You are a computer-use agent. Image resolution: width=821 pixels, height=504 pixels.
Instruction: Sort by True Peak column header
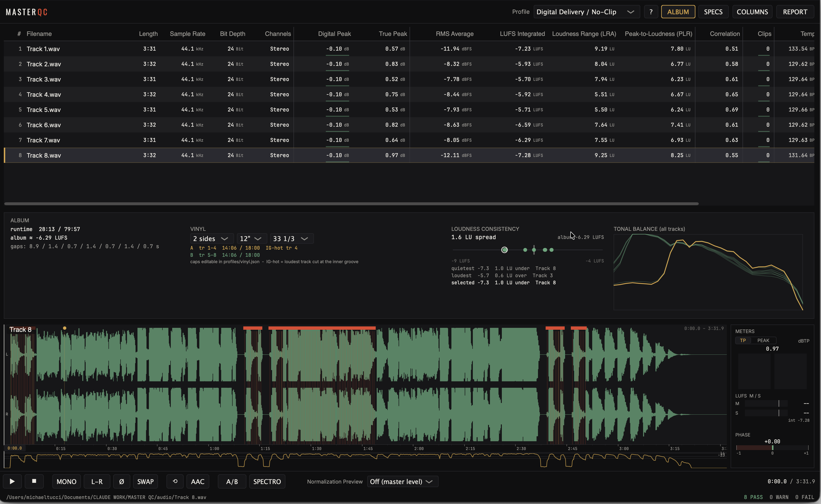[x=393, y=34]
